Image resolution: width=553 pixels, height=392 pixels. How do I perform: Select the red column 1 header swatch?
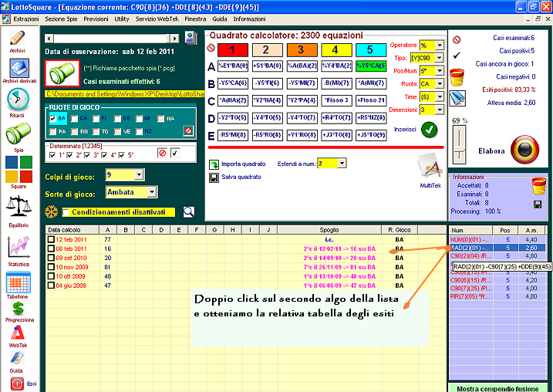(232, 49)
